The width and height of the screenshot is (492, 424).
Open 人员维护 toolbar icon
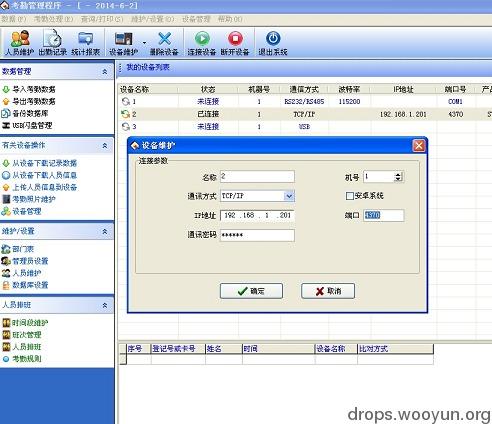click(20, 42)
